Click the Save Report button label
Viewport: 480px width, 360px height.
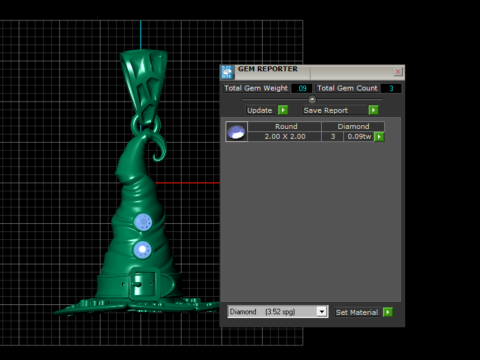pos(334,110)
